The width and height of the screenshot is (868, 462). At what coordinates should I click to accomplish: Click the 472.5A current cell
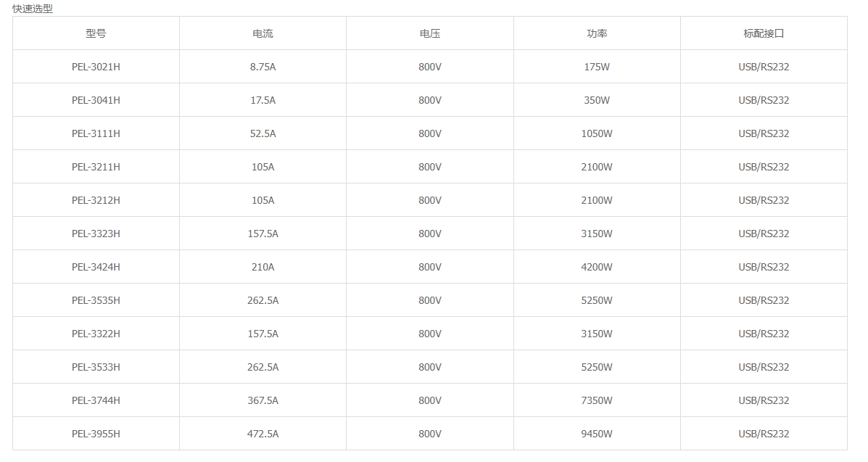tap(263, 434)
